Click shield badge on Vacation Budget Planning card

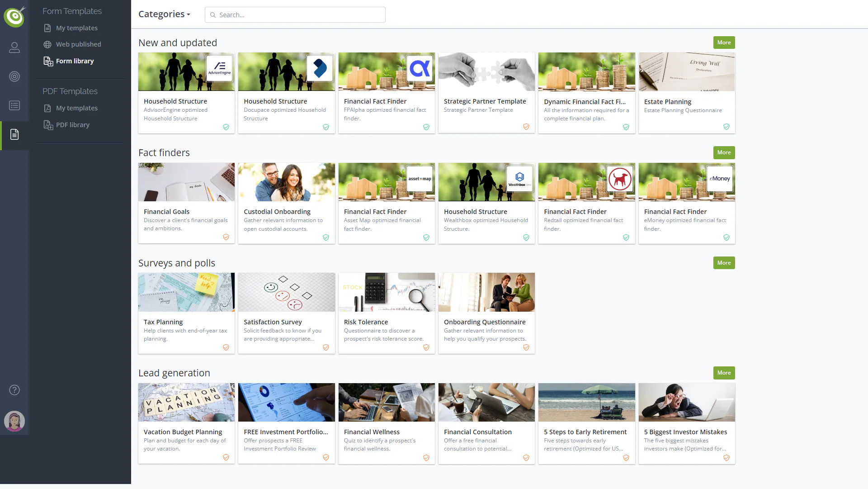click(226, 457)
